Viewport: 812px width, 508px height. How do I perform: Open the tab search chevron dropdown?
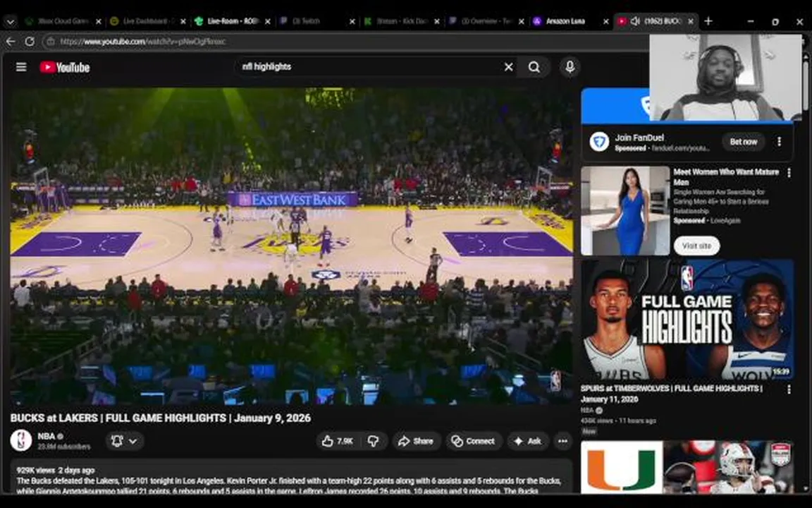point(11,21)
